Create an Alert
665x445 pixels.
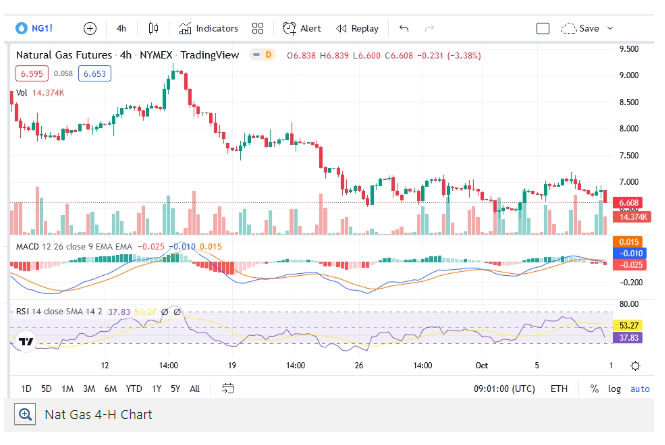(x=302, y=28)
